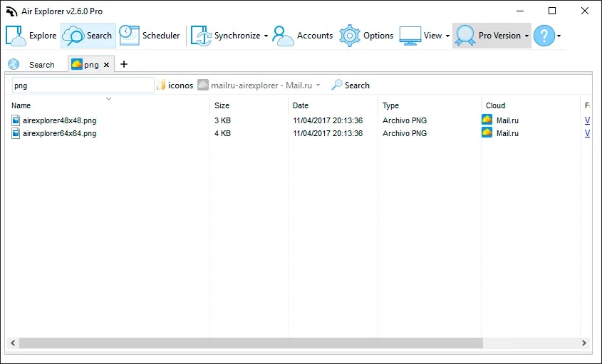Select the iconos folder icon
This screenshot has width=602, height=364.
pos(161,85)
